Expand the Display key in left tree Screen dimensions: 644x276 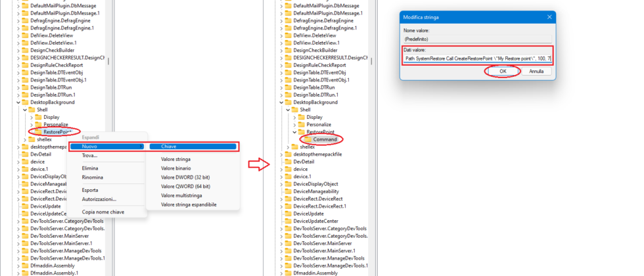coord(32,117)
